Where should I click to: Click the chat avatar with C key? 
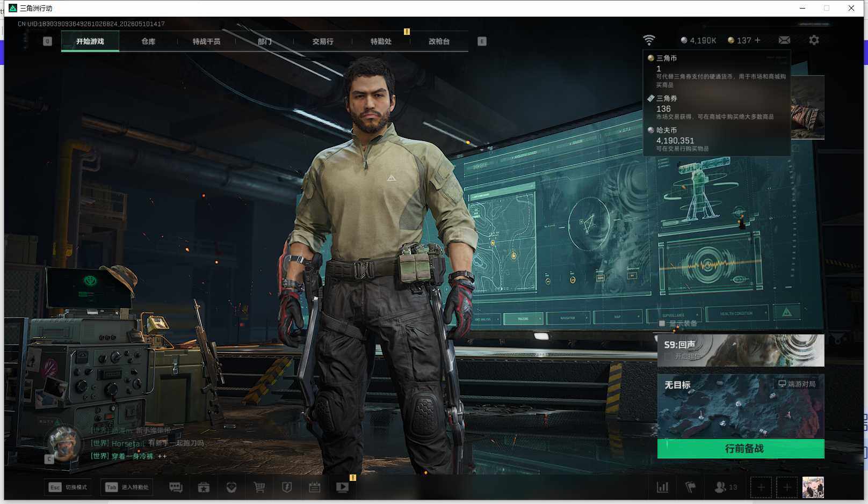click(x=63, y=444)
